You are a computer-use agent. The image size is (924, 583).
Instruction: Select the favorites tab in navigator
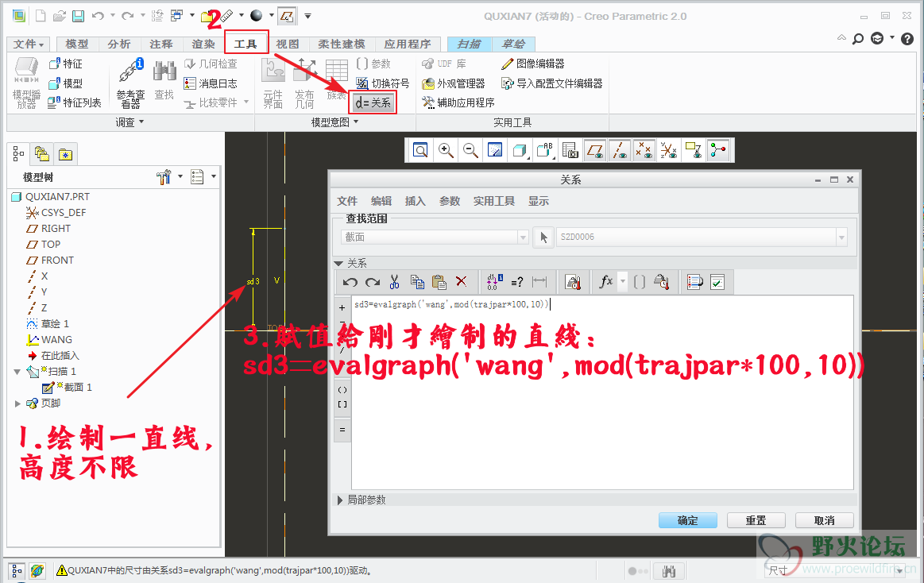coord(65,154)
